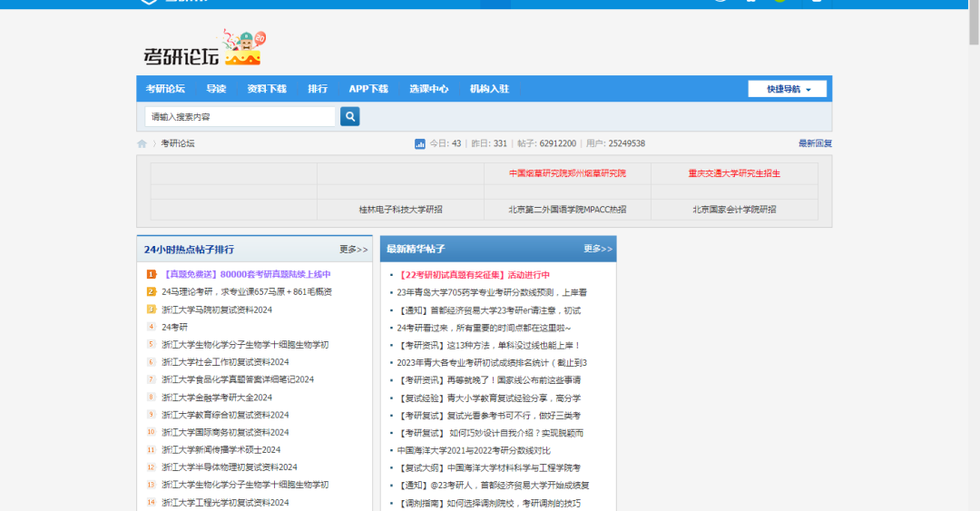980x511 pixels.
Task: Click the page vertical scrollbar thumb
Action: pyautogui.click(x=974, y=23)
